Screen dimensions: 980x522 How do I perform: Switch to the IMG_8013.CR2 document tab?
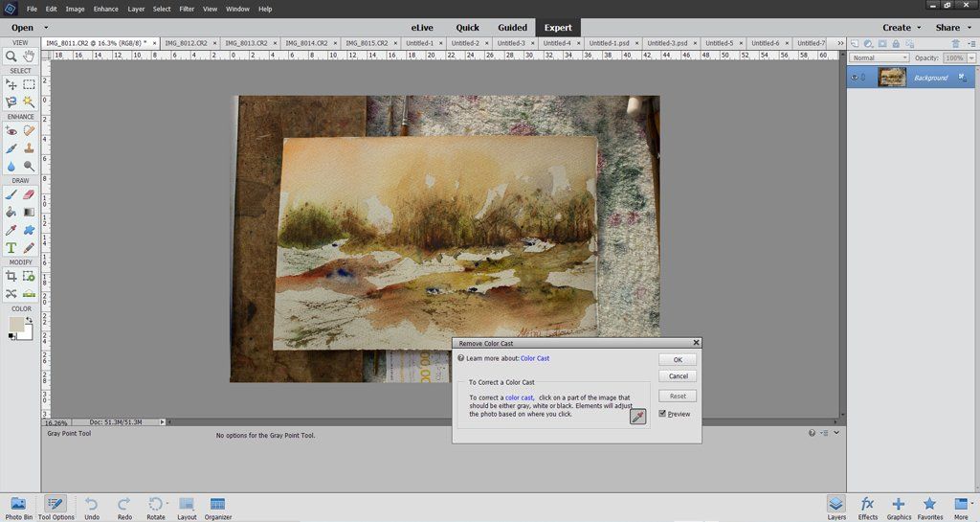[x=247, y=43]
